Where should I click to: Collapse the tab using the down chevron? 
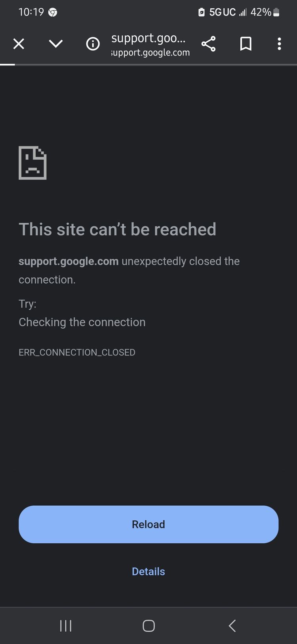pyautogui.click(x=56, y=44)
